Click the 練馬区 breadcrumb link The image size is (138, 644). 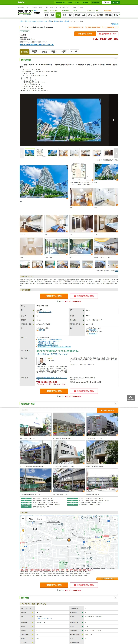pos(61,21)
